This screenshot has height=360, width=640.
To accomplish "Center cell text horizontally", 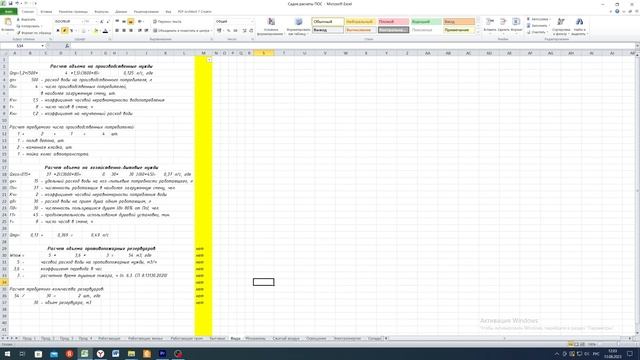I will 124,31.
